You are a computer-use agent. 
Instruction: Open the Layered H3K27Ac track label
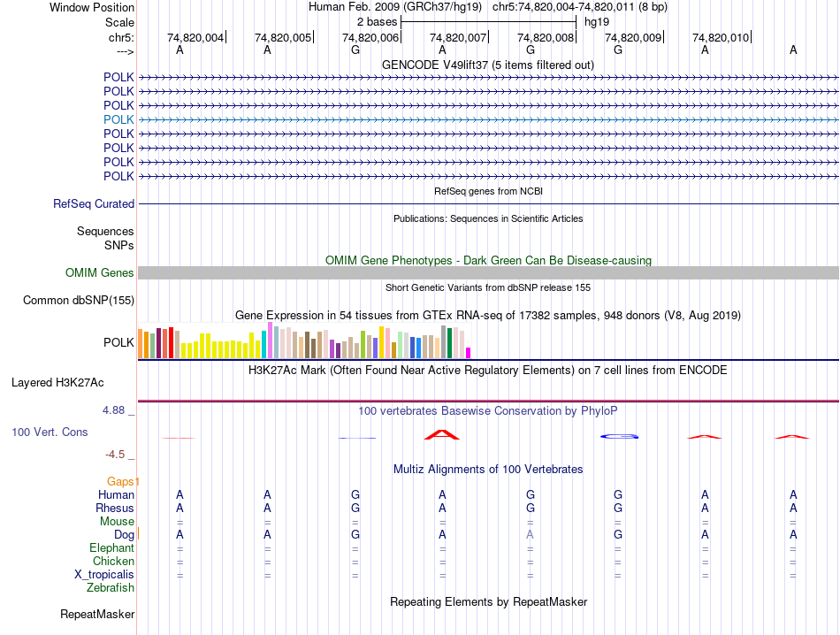[57, 383]
